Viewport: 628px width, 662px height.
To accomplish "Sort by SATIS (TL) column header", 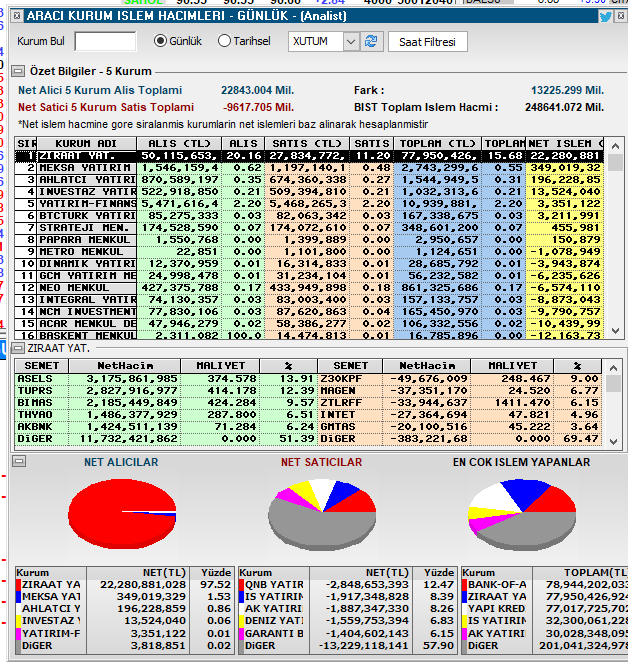I will [307, 143].
